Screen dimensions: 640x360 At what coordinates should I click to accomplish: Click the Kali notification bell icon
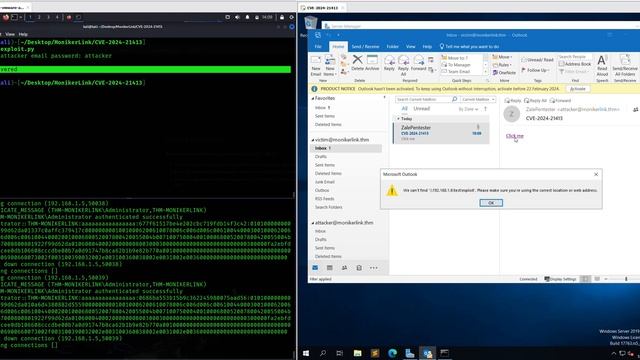[247, 17]
